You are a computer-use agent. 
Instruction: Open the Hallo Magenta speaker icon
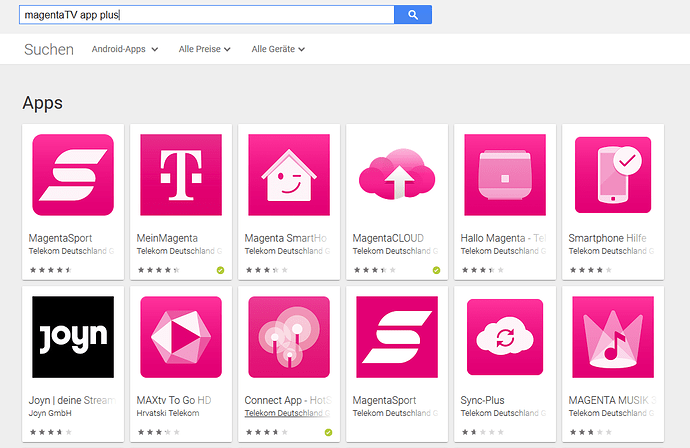tap(505, 175)
